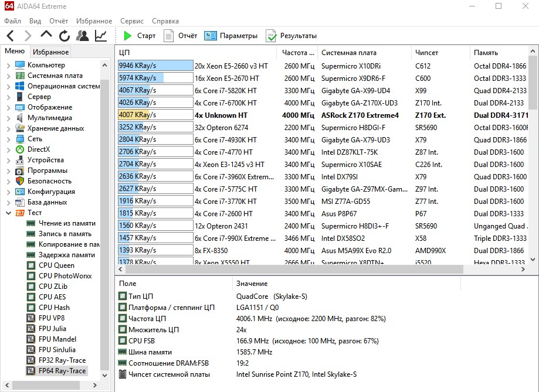Switch to the Избранное tab in the sidebar
The image size is (539, 392).
tap(51, 52)
